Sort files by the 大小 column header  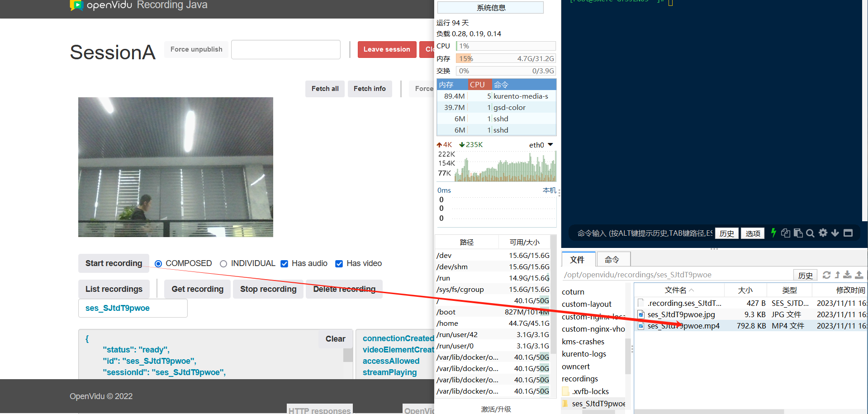click(745, 290)
